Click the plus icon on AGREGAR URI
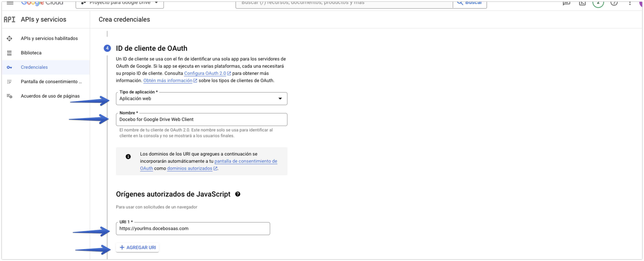 (x=122, y=248)
